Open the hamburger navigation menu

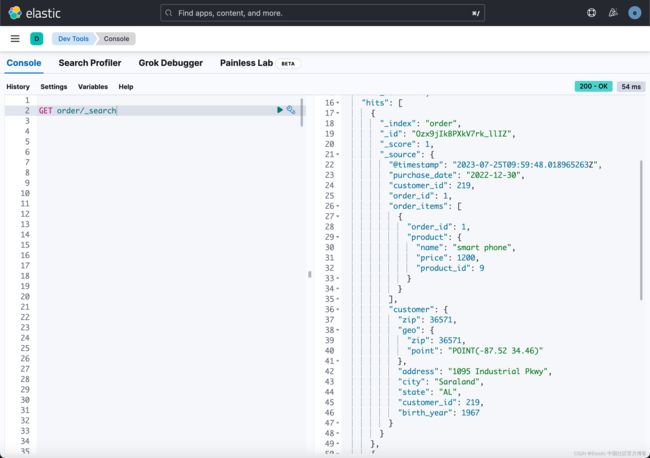(15, 39)
